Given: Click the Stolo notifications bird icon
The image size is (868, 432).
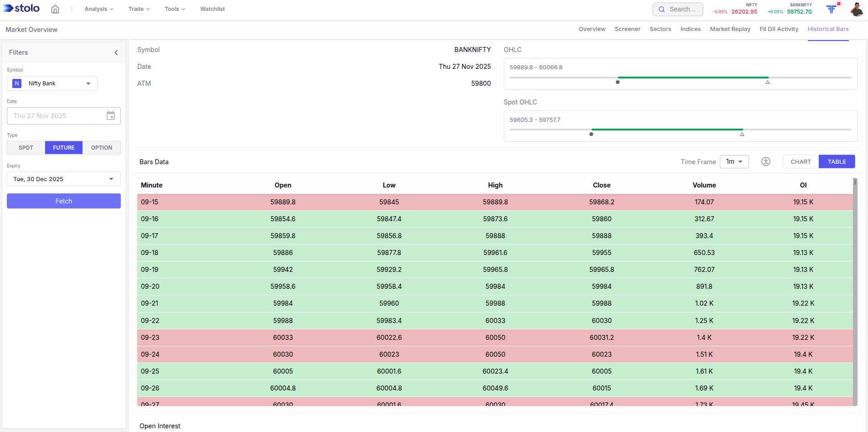Looking at the screenshot, I should coord(832,9).
